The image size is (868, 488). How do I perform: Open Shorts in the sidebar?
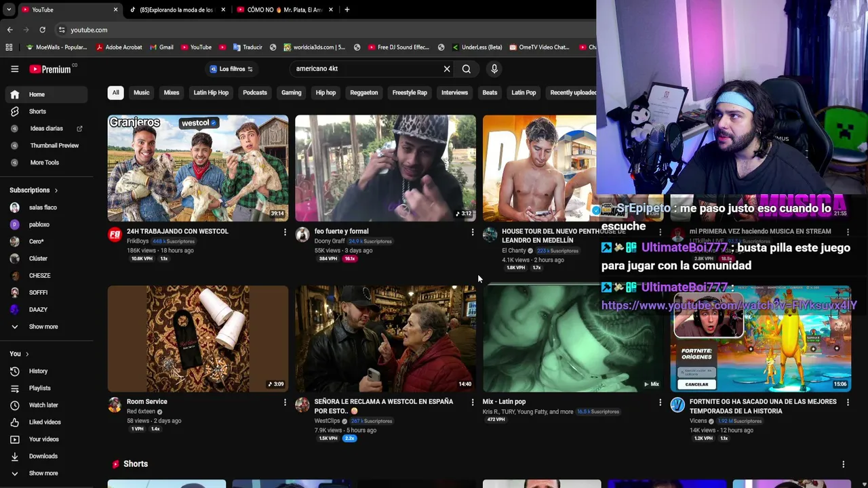tap(45, 111)
